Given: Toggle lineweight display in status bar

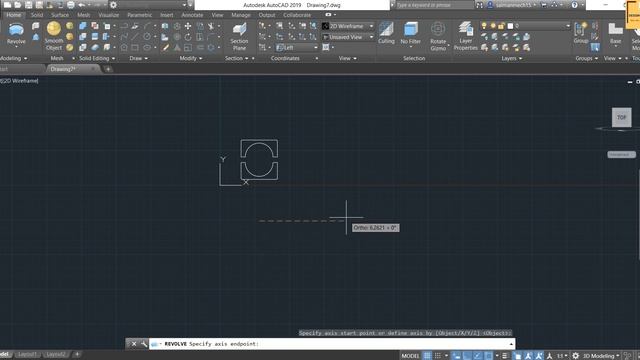Looking at the screenshot, I should (x=505, y=356).
